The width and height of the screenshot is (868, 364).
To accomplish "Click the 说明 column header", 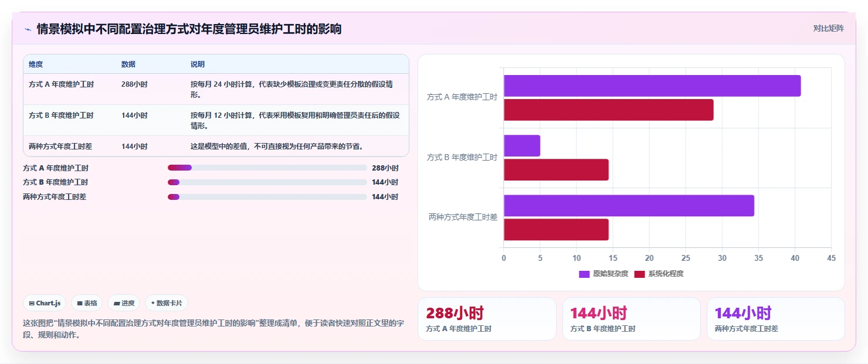I will 198,64.
